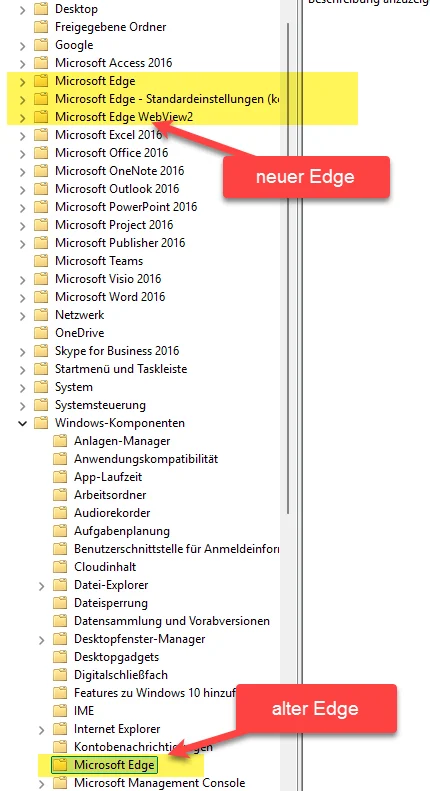Screen dimensions: 430x791
Task: Click the Dateisperrung folder icon
Action: [x=60, y=603]
